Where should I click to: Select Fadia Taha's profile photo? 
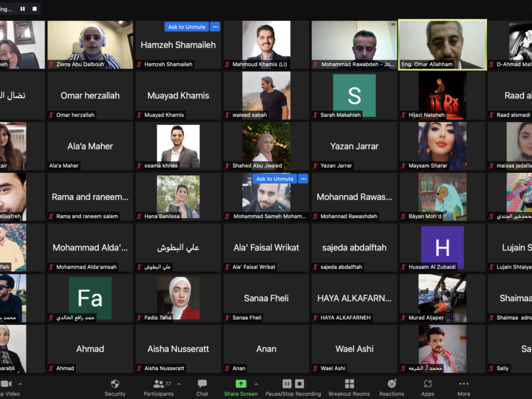pyautogui.click(x=178, y=298)
